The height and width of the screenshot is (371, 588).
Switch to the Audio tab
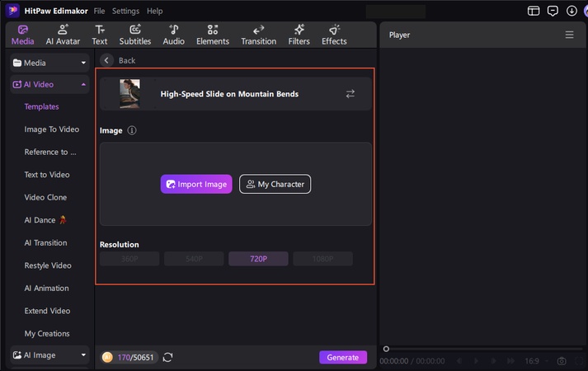coord(174,35)
